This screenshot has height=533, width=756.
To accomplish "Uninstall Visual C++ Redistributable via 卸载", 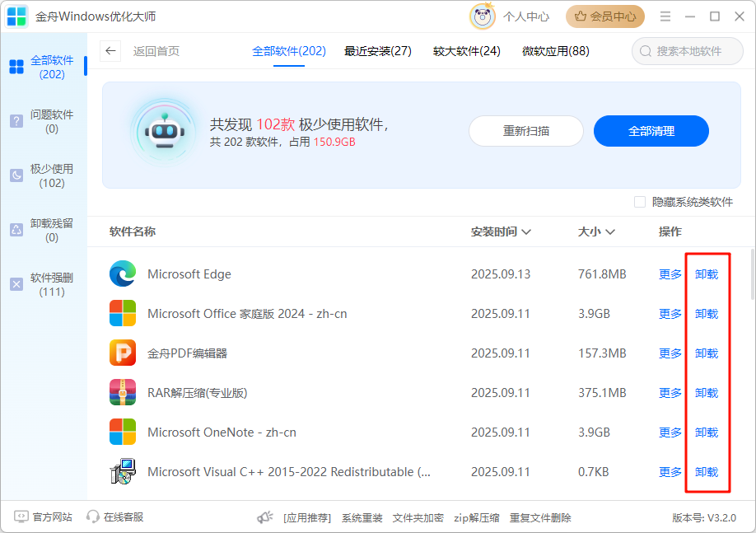I will [x=707, y=472].
